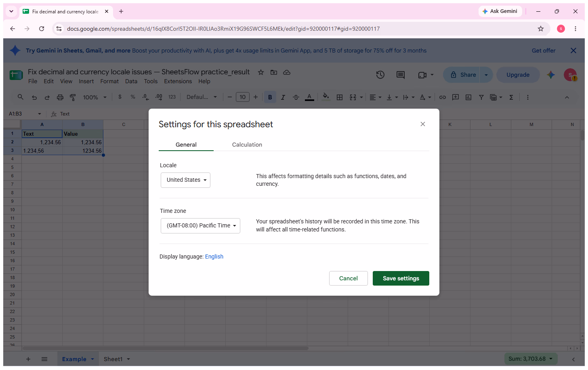The width and height of the screenshot is (588, 370).
Task: Toggle strikethrough formatting
Action: click(296, 97)
